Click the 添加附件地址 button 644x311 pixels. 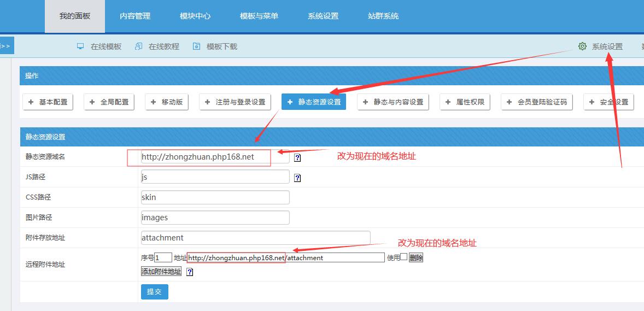[x=161, y=271]
